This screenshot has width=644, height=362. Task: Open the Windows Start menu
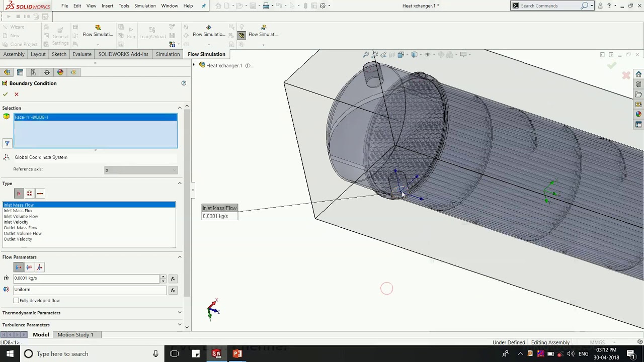click(10, 354)
